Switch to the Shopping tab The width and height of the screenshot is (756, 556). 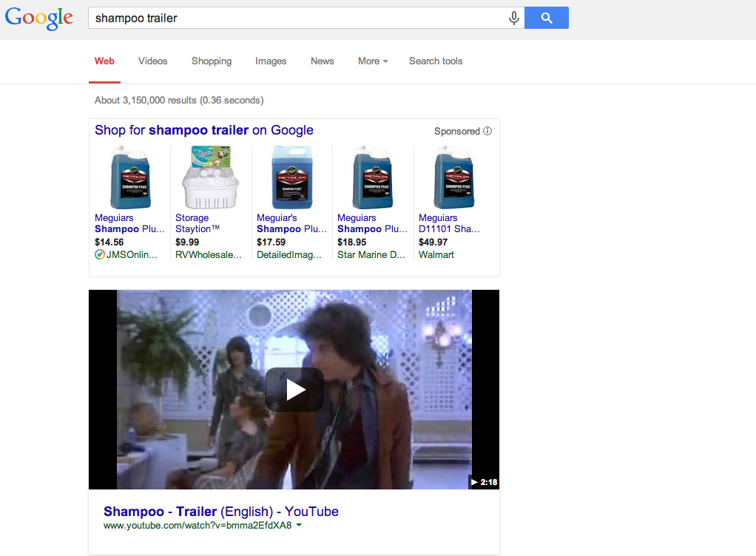pyautogui.click(x=212, y=61)
